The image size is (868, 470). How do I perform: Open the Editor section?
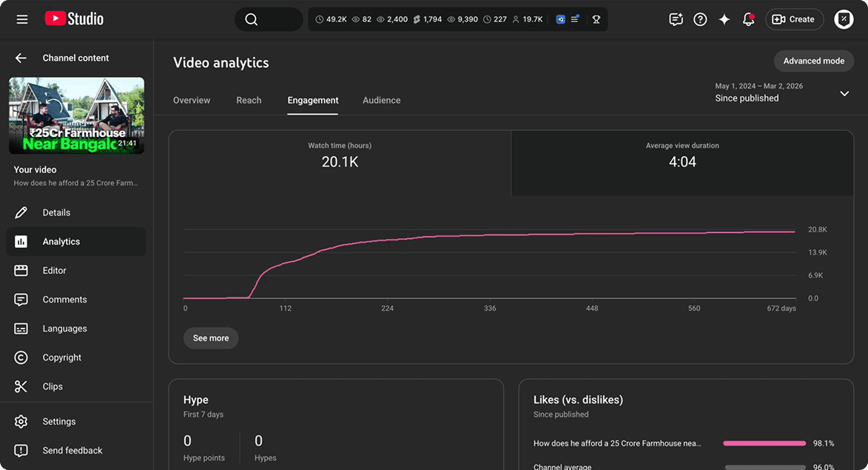pos(75,271)
